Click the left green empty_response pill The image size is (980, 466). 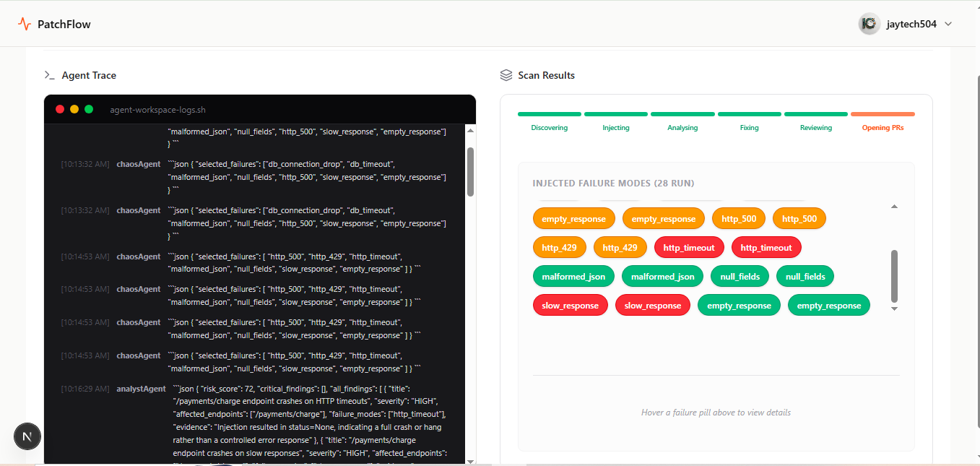tap(739, 306)
